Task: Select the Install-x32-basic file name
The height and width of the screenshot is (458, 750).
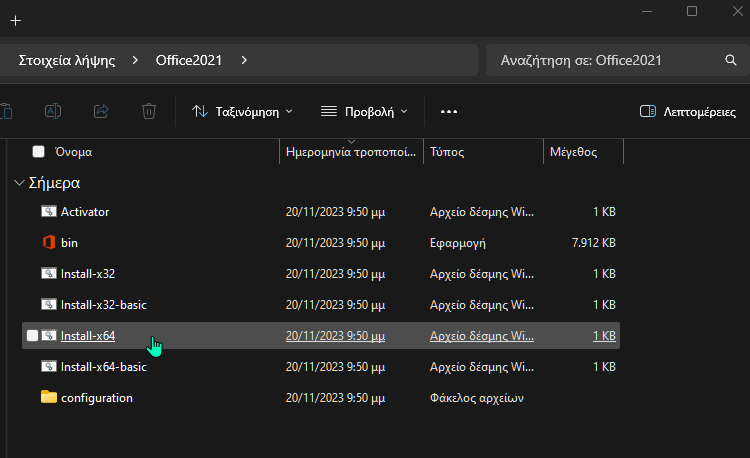Action: coord(104,305)
